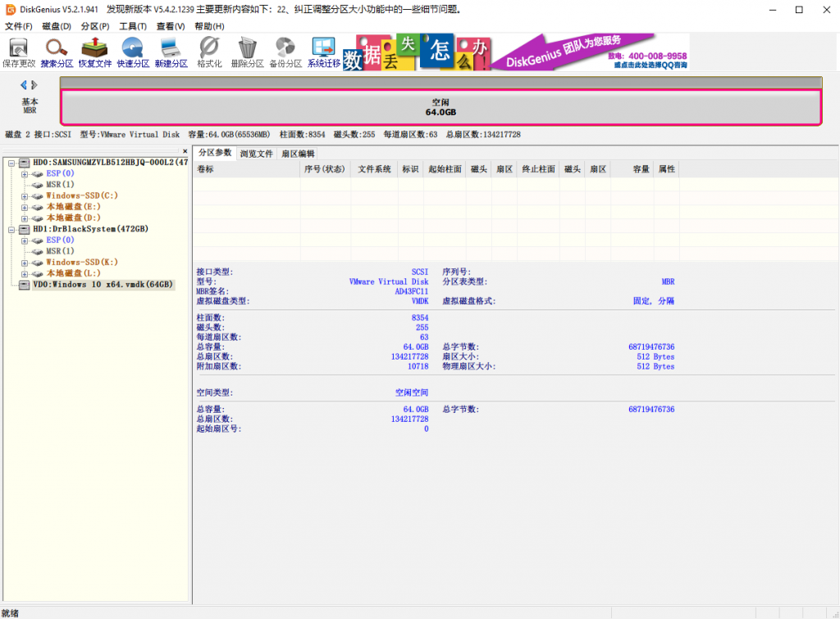Click the drive icon beside Windows-SSD(C:)
Screen dimensions: 840x619
37,196
